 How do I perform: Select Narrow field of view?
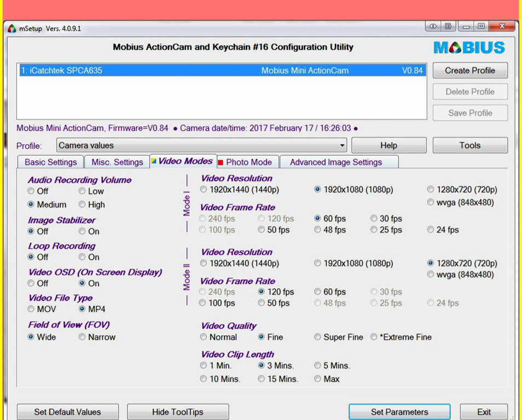click(82, 337)
